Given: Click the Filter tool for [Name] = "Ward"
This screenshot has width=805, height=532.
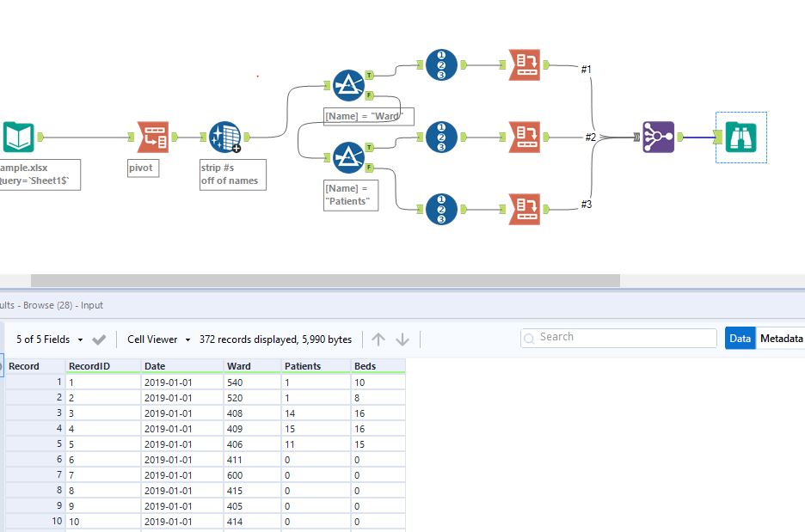Looking at the screenshot, I should pos(347,85).
